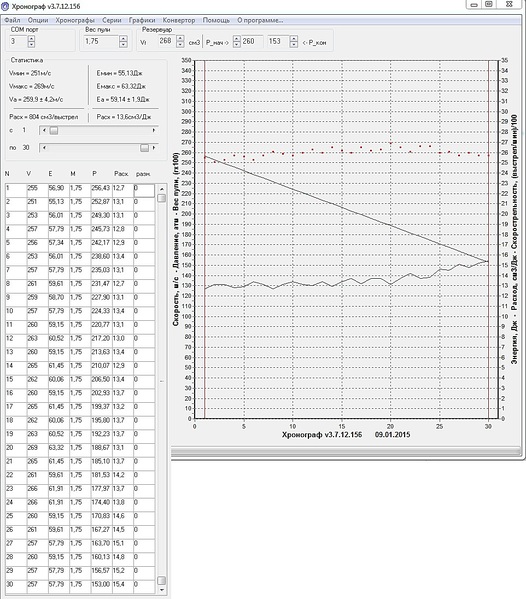This screenshot has height=599, width=526.
Task: Click the horizontal scrollbar under the chart
Action: coord(346,452)
